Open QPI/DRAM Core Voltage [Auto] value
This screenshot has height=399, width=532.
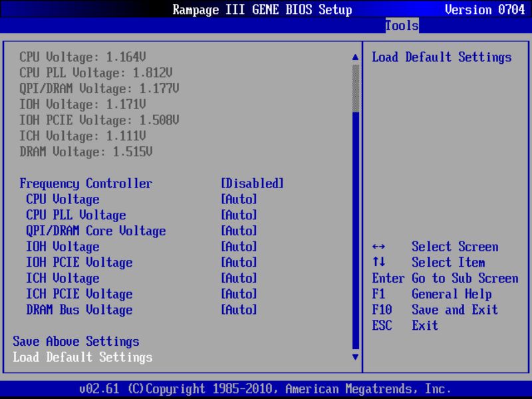[239, 231]
